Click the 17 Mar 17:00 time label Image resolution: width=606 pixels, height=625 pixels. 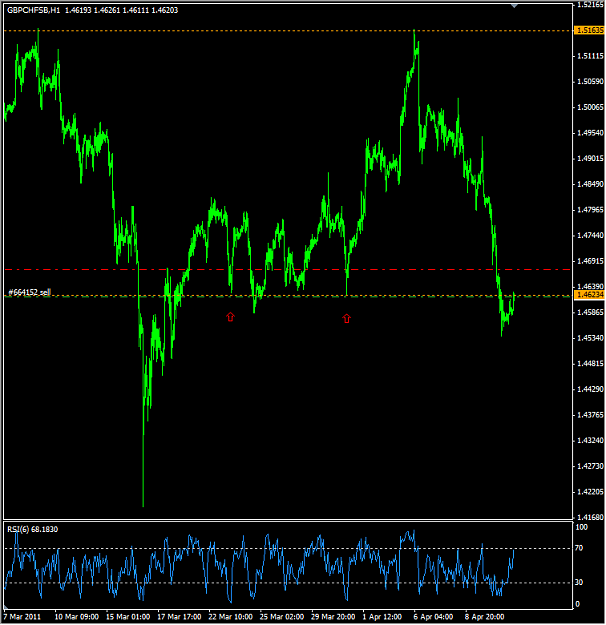(179, 617)
